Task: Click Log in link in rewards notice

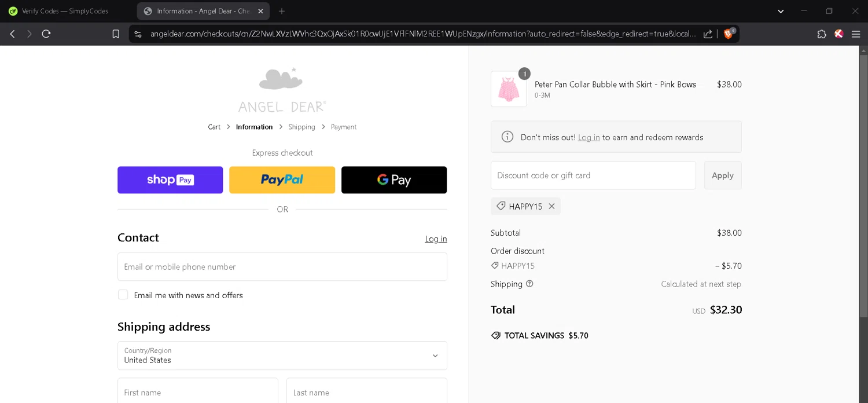Action: click(589, 137)
